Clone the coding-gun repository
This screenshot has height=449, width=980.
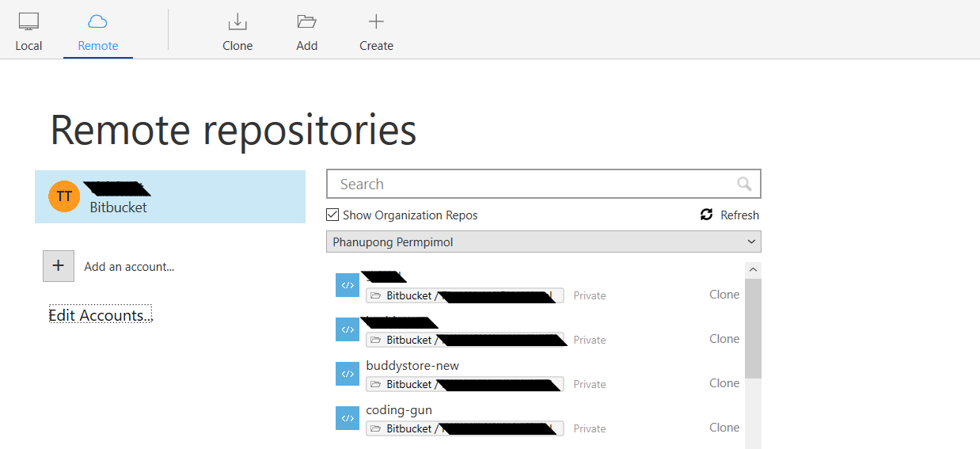pyautogui.click(x=724, y=428)
